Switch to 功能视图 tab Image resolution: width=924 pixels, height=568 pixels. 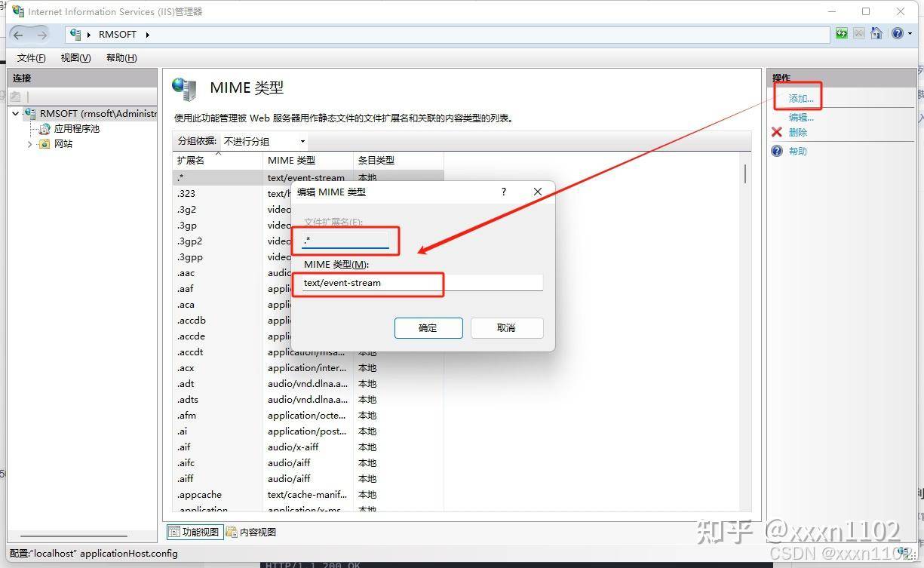pos(195,532)
